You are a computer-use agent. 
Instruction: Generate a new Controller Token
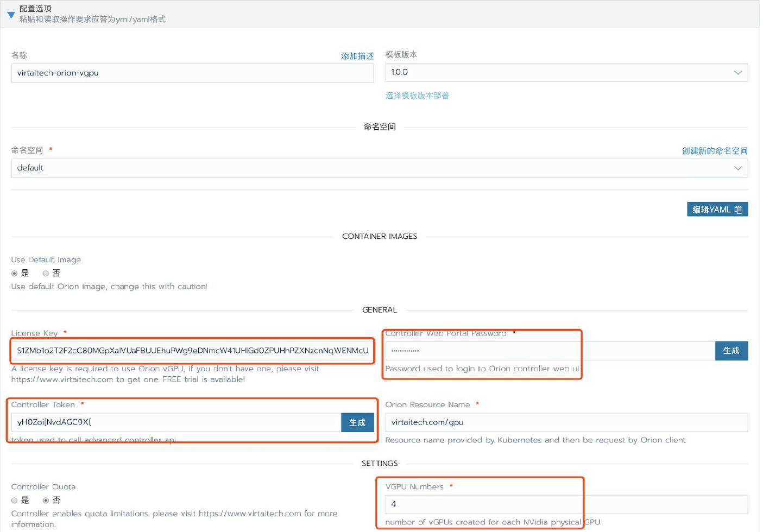coord(357,422)
